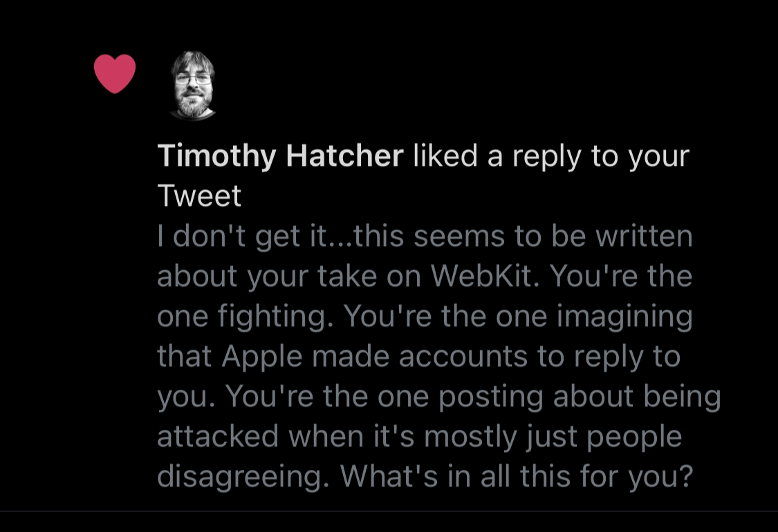Click the "liked a reply to your" text
The image size is (778, 532).
point(551,157)
